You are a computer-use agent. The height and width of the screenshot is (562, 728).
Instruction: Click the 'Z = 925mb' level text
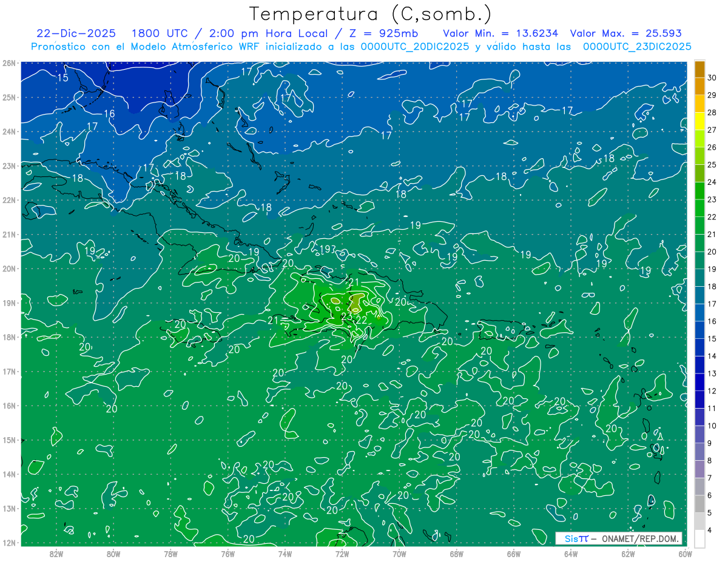coord(383,33)
